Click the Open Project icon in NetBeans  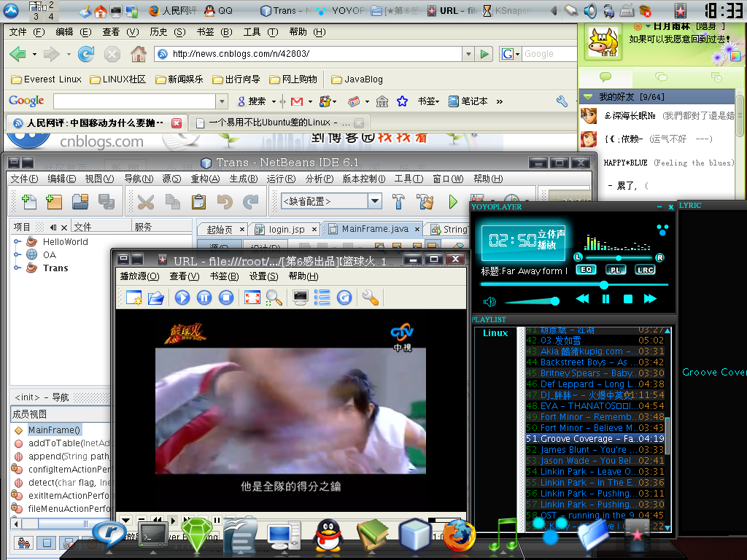click(80, 202)
